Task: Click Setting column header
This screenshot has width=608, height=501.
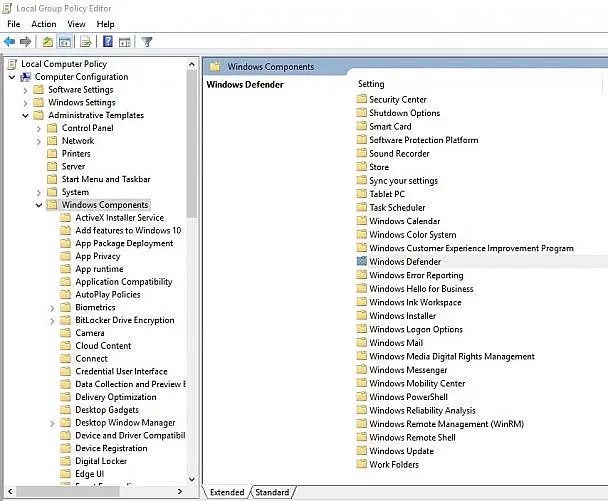Action: 371,84
